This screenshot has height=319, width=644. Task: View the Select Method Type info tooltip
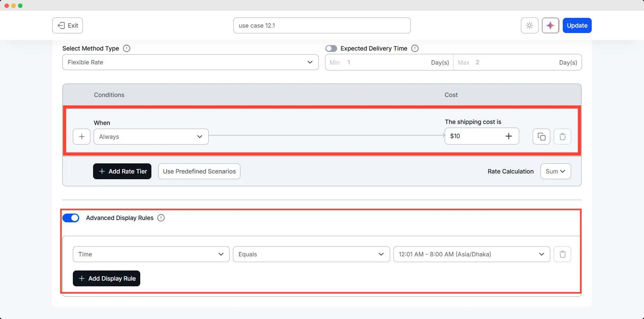tap(126, 48)
